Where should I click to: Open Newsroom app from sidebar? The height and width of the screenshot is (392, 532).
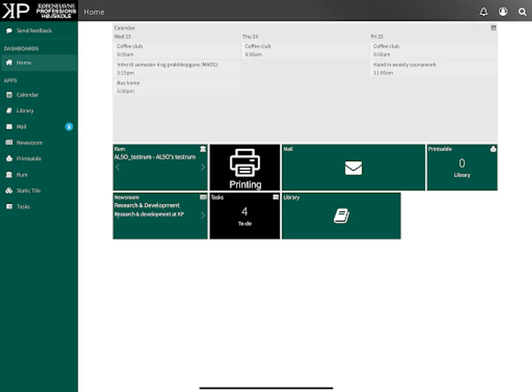click(x=39, y=142)
